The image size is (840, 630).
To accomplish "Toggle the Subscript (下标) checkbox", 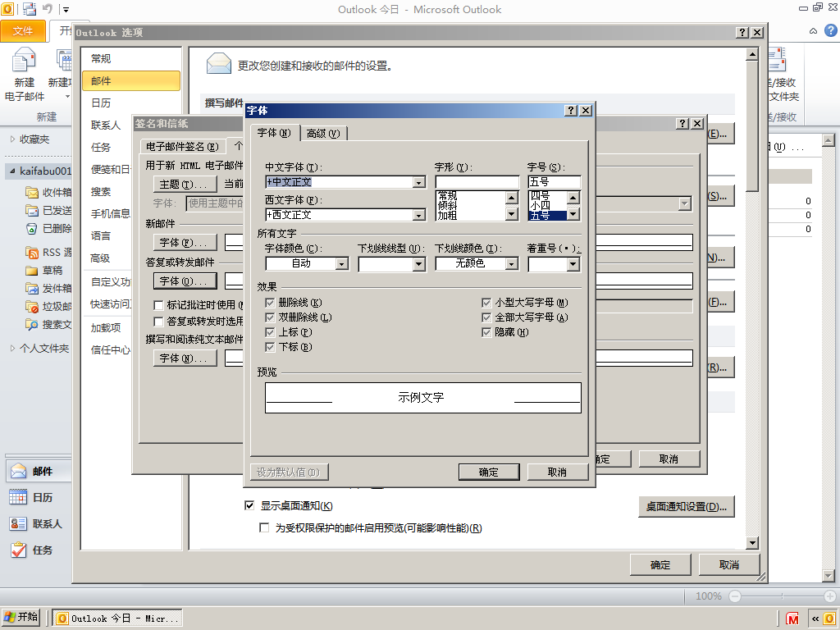I will [270, 347].
